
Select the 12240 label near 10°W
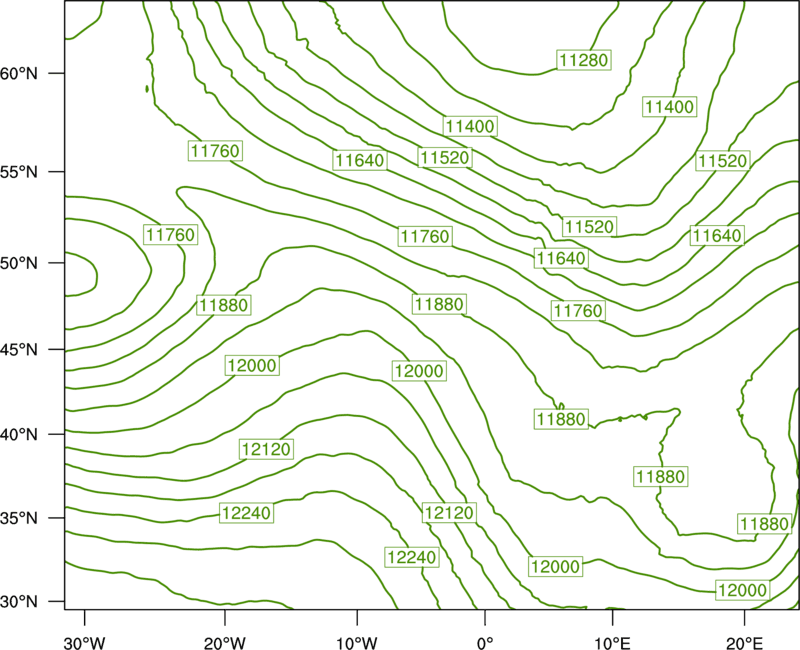tap(412, 557)
